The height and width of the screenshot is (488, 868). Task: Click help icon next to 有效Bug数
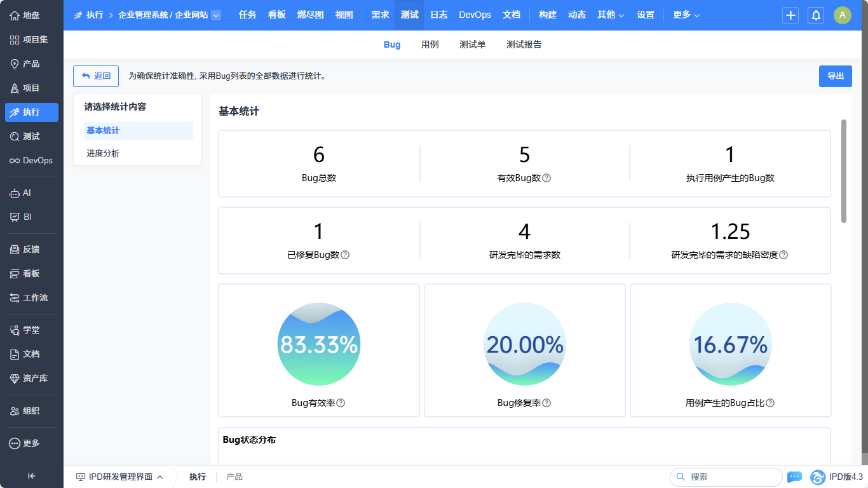(546, 178)
